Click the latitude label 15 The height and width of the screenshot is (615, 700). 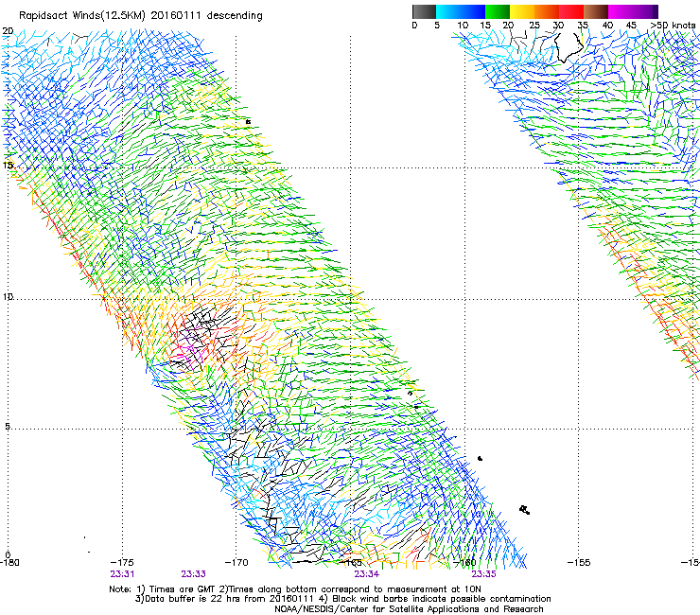point(8,166)
